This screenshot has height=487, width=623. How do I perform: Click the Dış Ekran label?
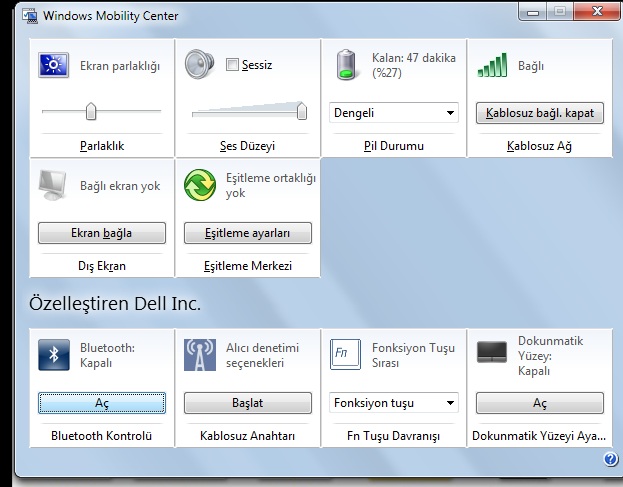(102, 266)
